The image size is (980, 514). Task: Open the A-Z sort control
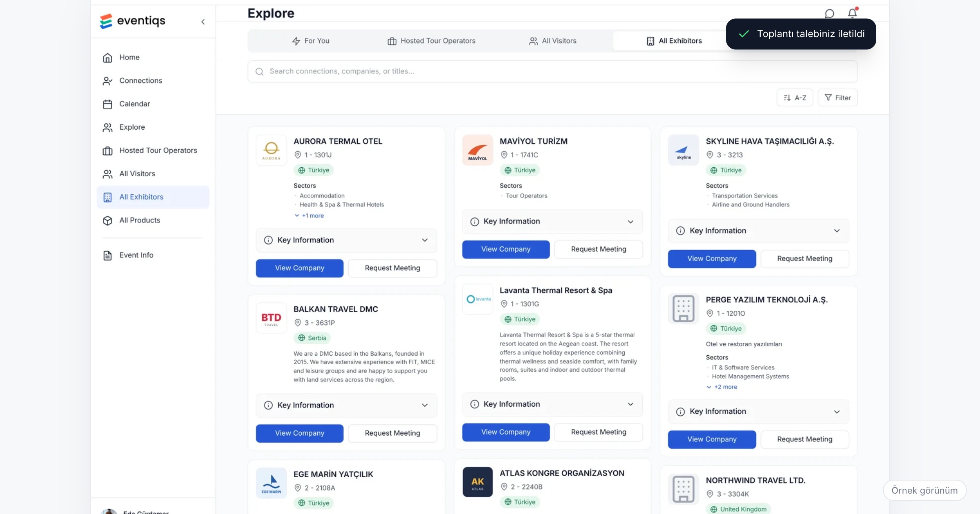pyautogui.click(x=795, y=98)
